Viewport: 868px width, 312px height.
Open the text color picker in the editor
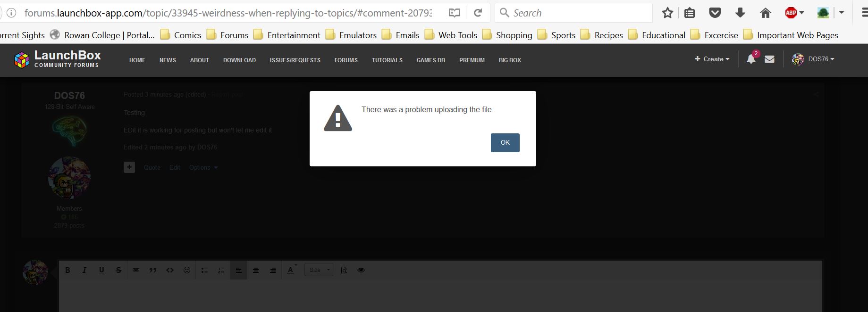point(291,270)
